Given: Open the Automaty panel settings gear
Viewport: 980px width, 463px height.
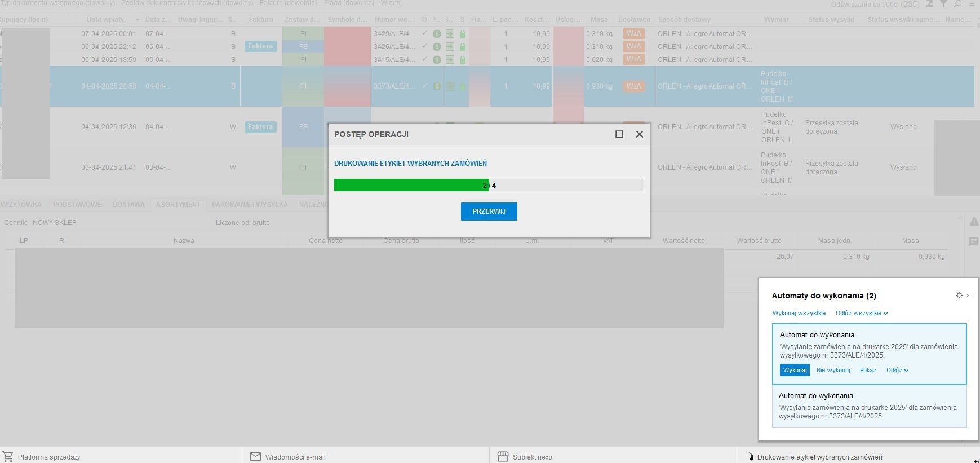Looking at the screenshot, I should coord(959,296).
